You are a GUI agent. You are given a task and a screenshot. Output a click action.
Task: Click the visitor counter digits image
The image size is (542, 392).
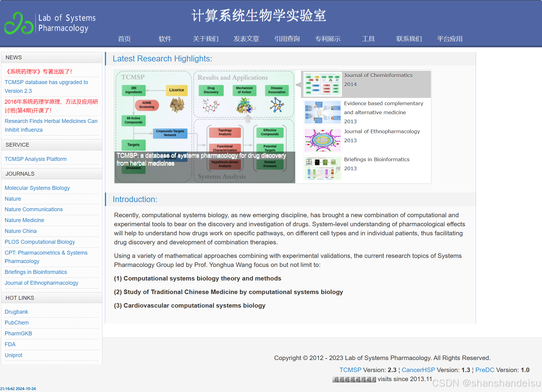[x=354, y=380]
